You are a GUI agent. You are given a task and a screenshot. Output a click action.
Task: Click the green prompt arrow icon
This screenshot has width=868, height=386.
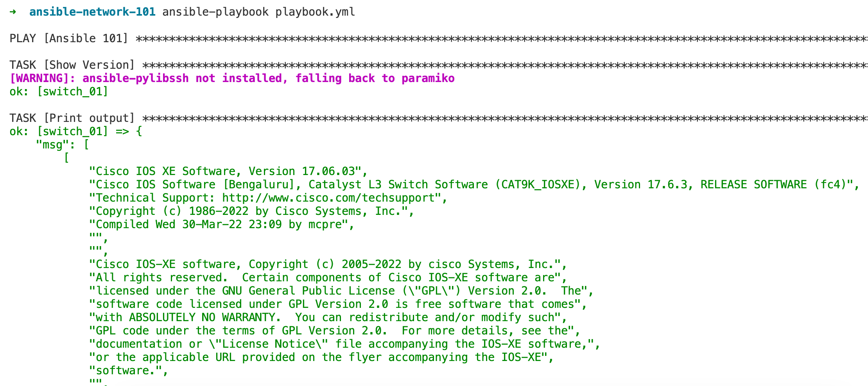pos(13,12)
